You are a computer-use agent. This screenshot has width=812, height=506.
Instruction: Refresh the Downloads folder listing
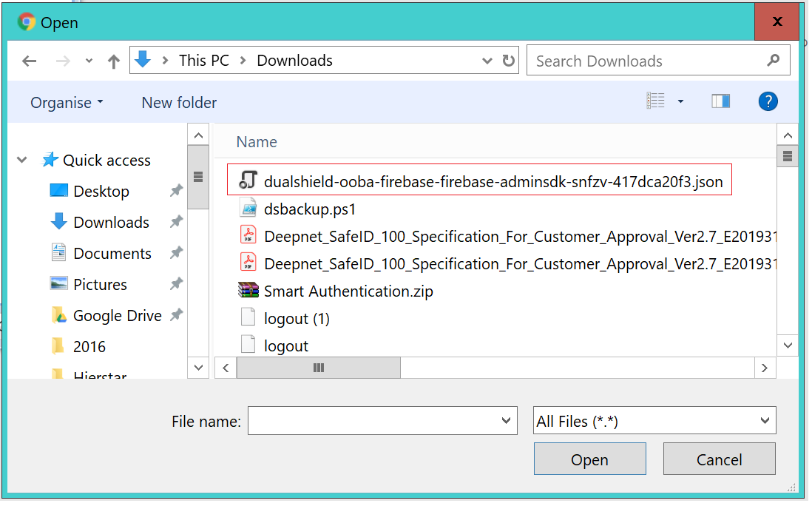tap(509, 61)
